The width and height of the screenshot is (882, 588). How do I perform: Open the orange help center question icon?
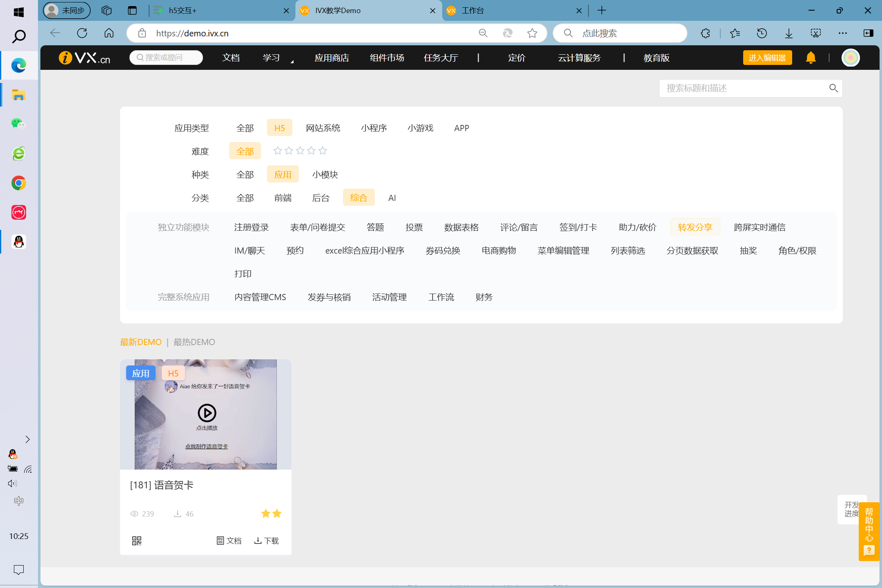[869, 550]
